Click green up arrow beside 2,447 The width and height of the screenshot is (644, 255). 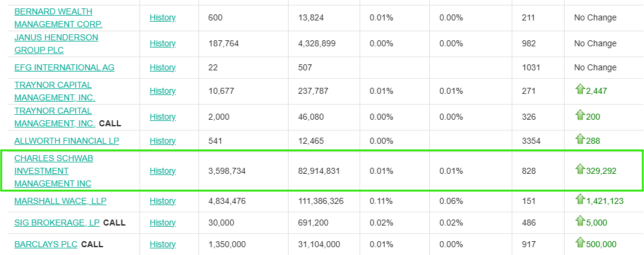580,90
